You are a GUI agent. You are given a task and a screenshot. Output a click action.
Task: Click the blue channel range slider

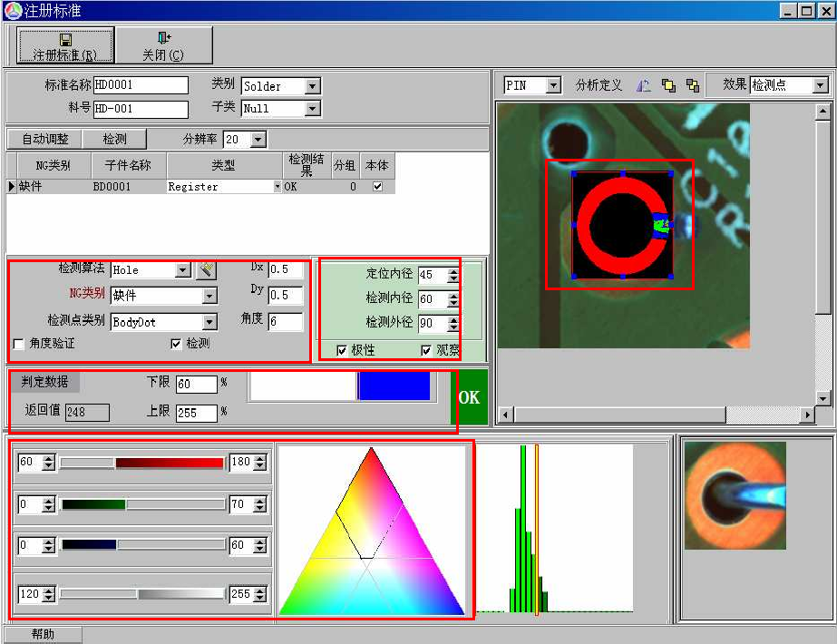click(x=142, y=544)
